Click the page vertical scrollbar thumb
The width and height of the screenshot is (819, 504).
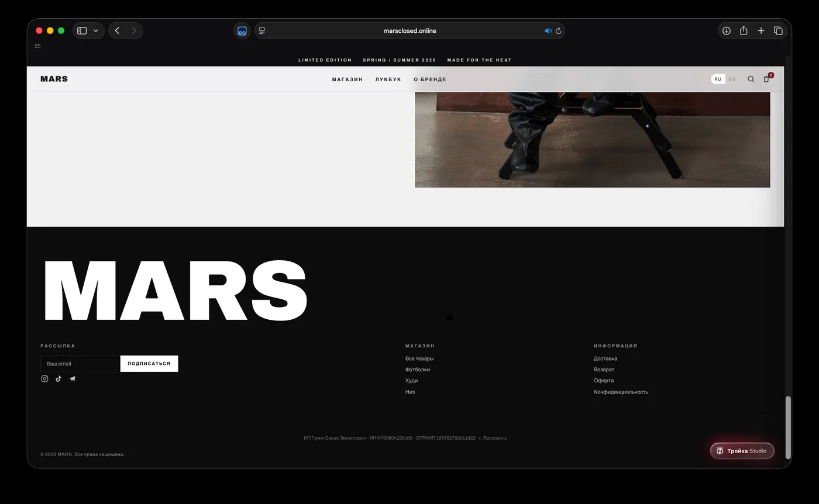click(x=788, y=427)
